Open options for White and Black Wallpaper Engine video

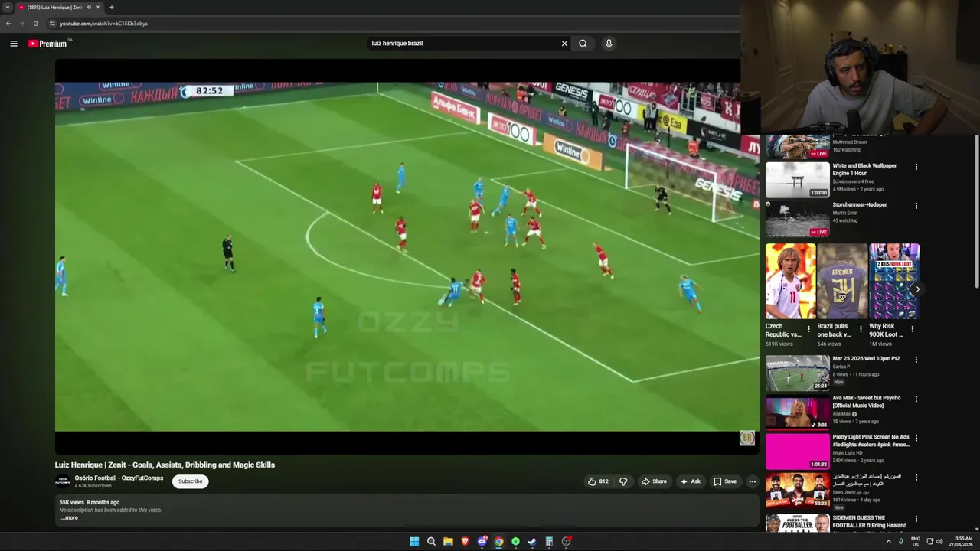(916, 167)
